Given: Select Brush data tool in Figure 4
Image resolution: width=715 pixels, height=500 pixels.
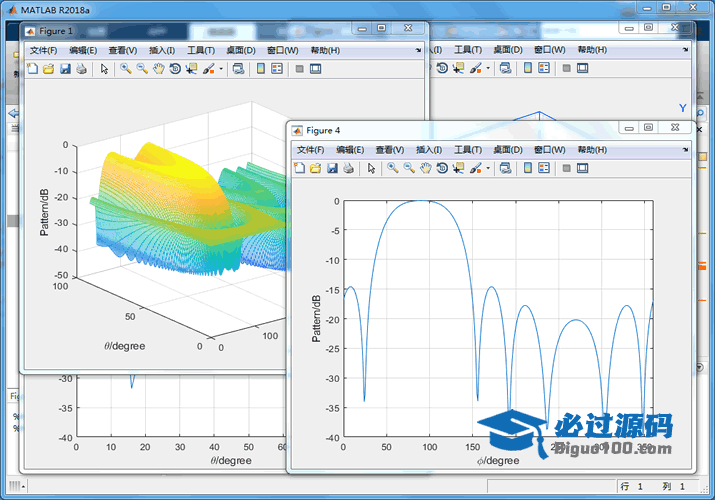Looking at the screenshot, I should (476, 168).
